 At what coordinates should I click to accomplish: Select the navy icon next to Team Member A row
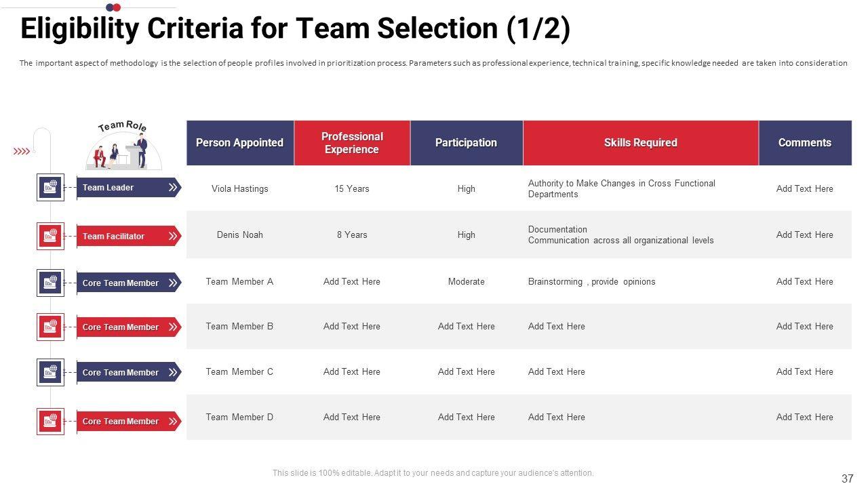coord(50,283)
